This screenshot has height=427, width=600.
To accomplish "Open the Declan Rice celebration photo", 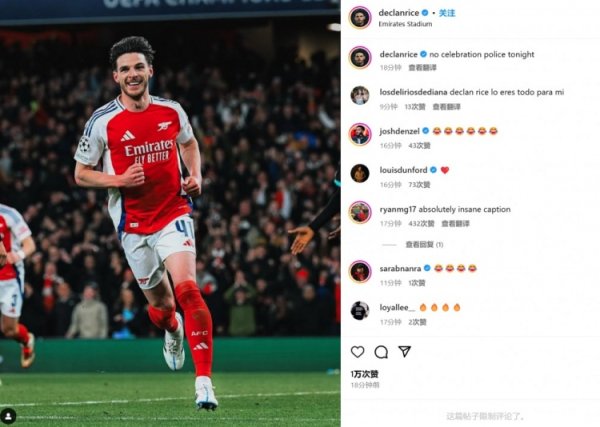I will [x=170, y=214].
